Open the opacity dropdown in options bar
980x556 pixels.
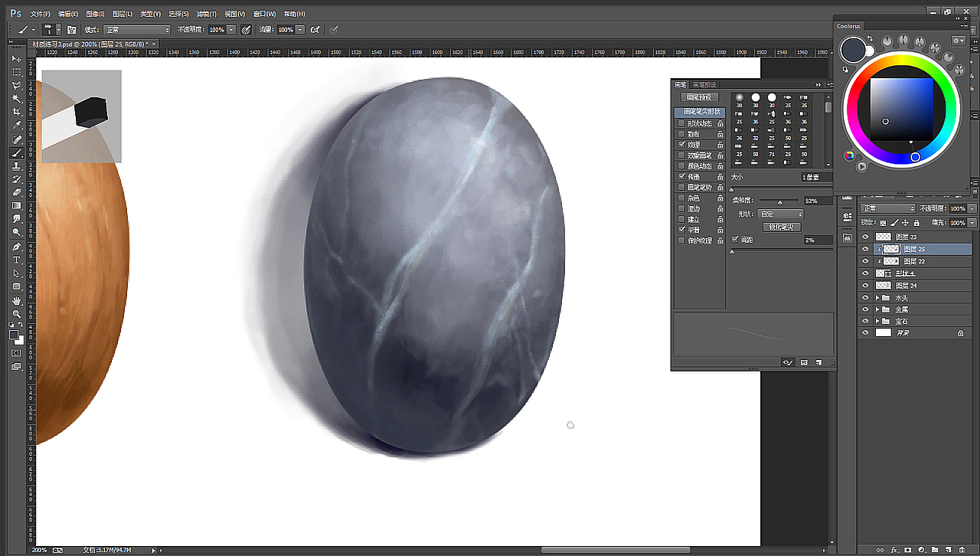(231, 30)
